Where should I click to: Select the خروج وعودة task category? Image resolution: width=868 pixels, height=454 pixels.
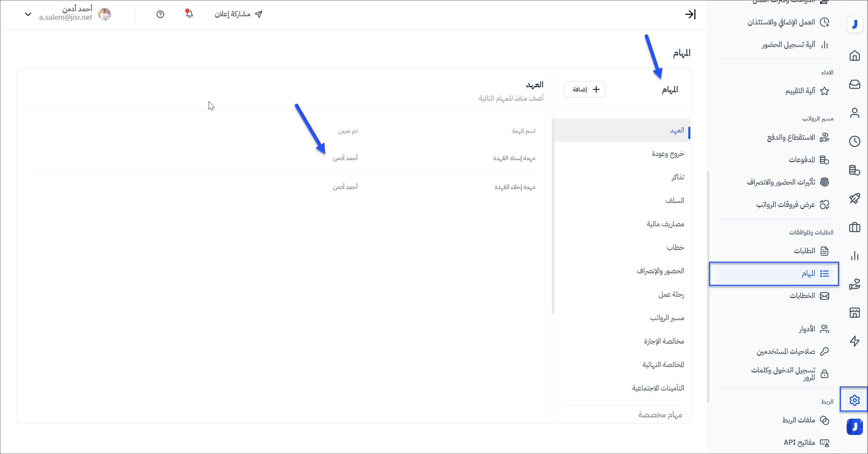tap(668, 154)
